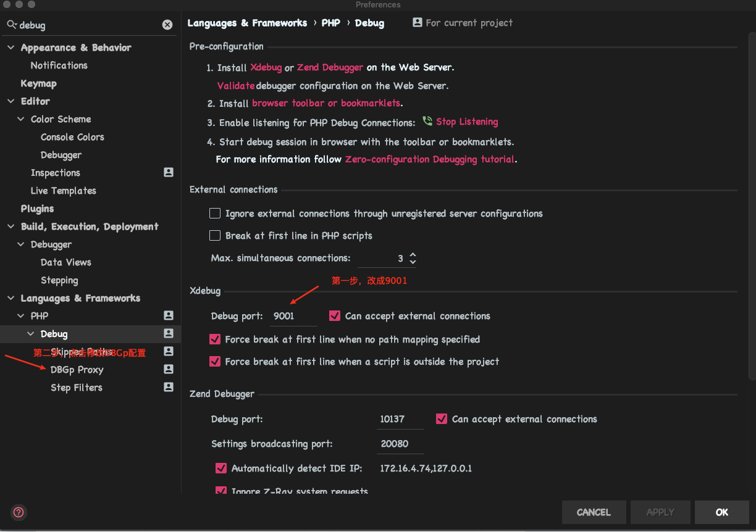Check Break at first line in PHP scripts
The height and width of the screenshot is (532, 756).
[215, 236]
